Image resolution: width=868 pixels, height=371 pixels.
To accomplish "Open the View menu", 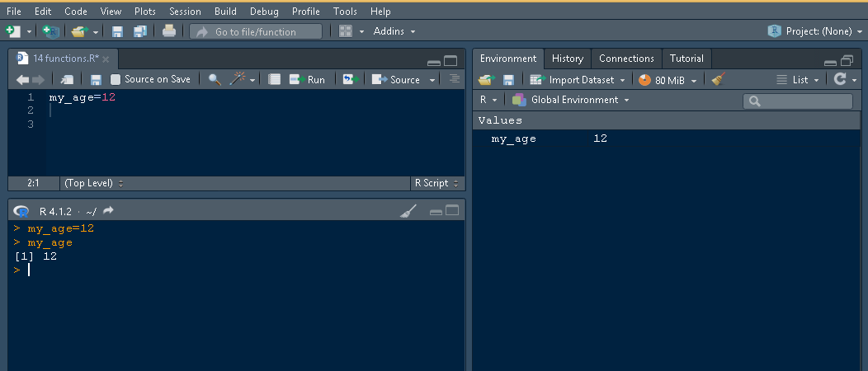I will pos(111,11).
